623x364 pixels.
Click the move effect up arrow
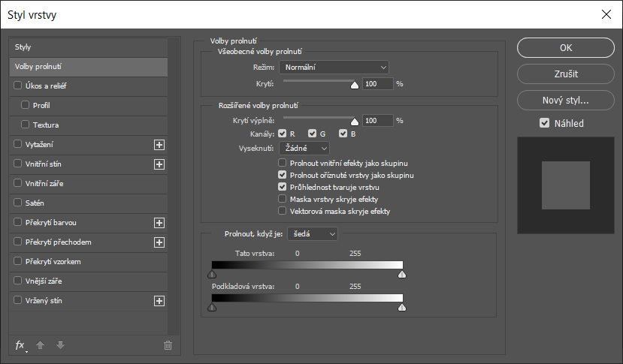pos(41,345)
